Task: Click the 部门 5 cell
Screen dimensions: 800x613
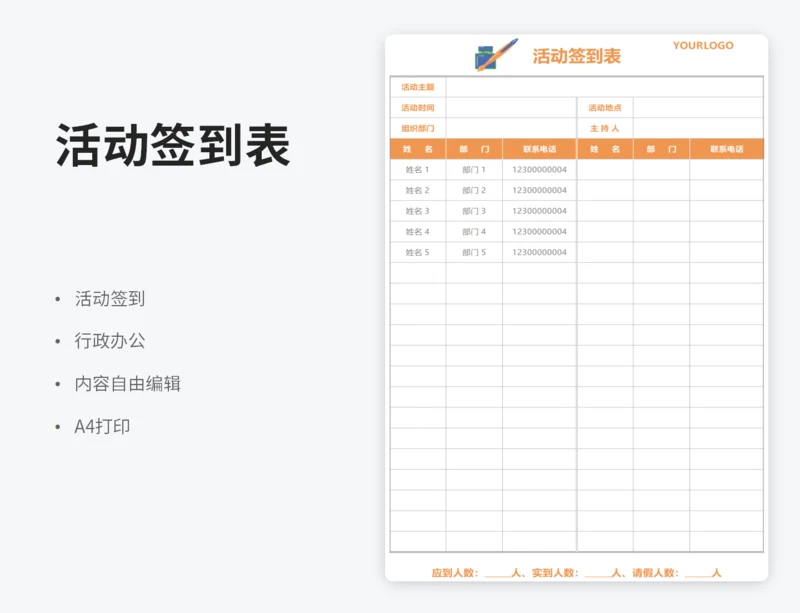Action: (x=474, y=252)
